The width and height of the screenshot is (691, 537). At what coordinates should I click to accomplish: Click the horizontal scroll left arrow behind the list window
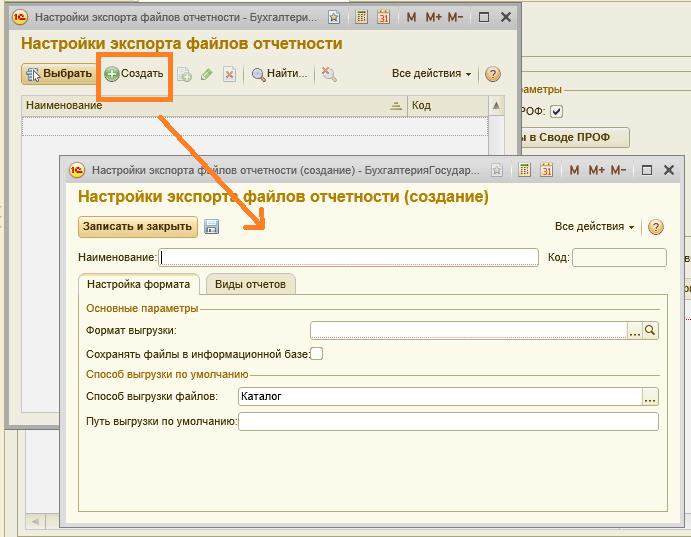pos(35,522)
